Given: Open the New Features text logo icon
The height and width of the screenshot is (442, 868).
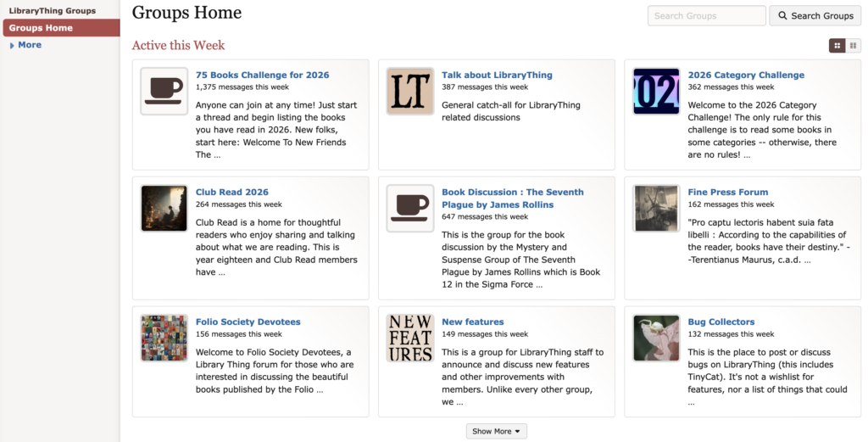Looking at the screenshot, I should [x=410, y=338].
